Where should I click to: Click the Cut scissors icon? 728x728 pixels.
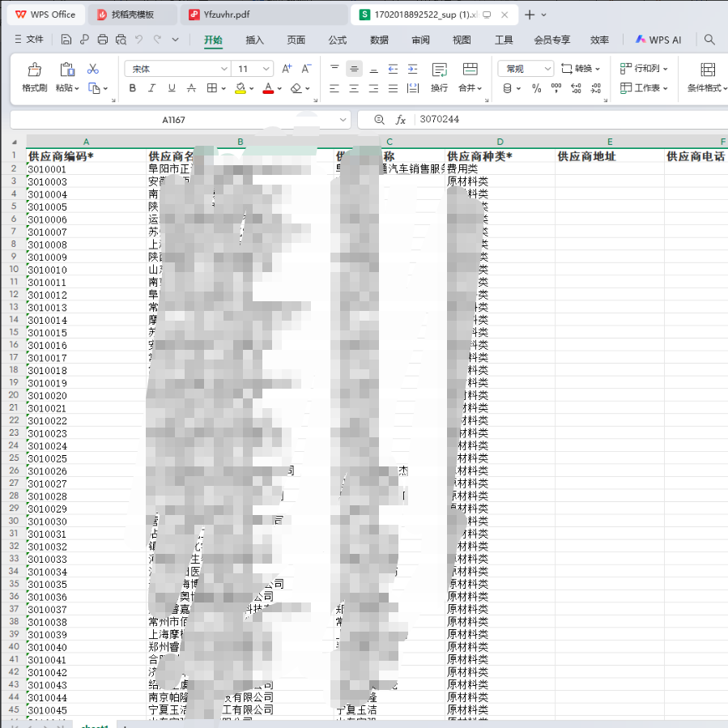93,69
